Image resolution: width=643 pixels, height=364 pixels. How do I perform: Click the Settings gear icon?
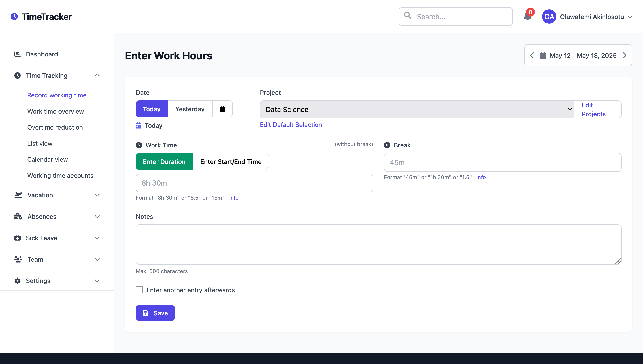pyautogui.click(x=17, y=281)
